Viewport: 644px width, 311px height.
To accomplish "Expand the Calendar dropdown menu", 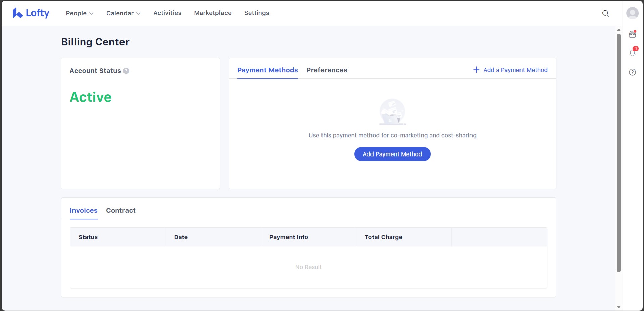I will click(123, 13).
